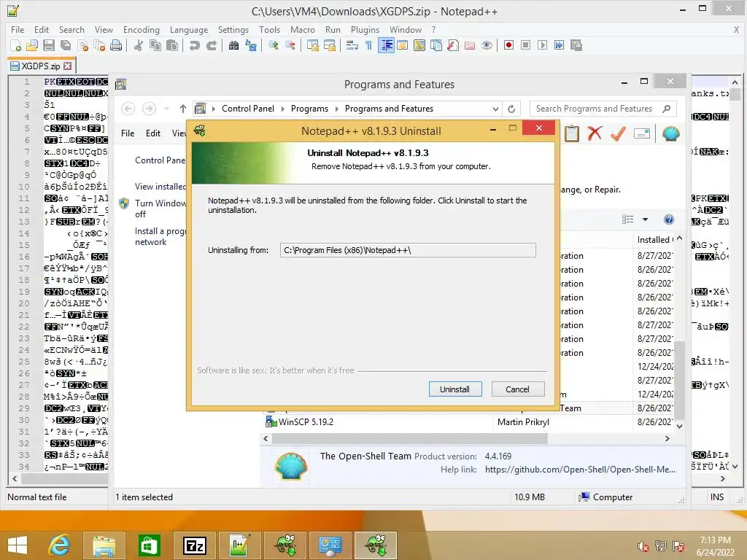This screenshot has height=560, width=747.
Task: Expand view options dropdown arrow
Action: (x=645, y=219)
